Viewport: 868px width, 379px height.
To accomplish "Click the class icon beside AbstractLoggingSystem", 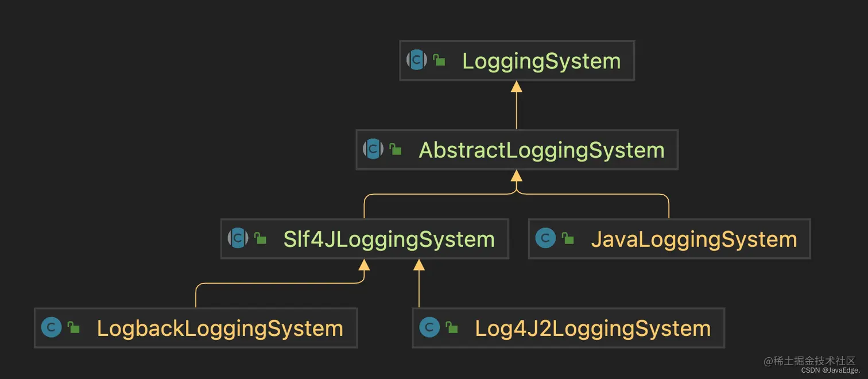I will pyautogui.click(x=373, y=149).
